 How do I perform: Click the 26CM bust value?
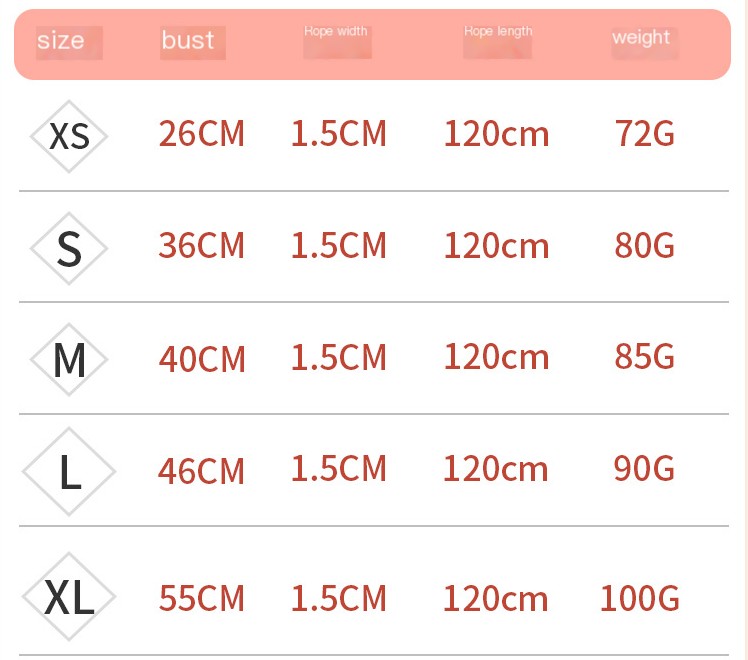201,134
